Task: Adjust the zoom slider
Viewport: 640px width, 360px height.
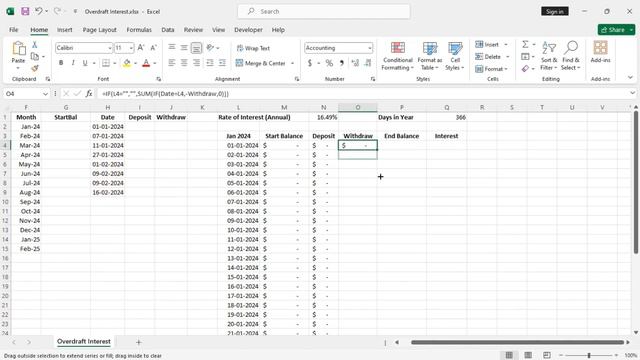Action: click(589, 356)
